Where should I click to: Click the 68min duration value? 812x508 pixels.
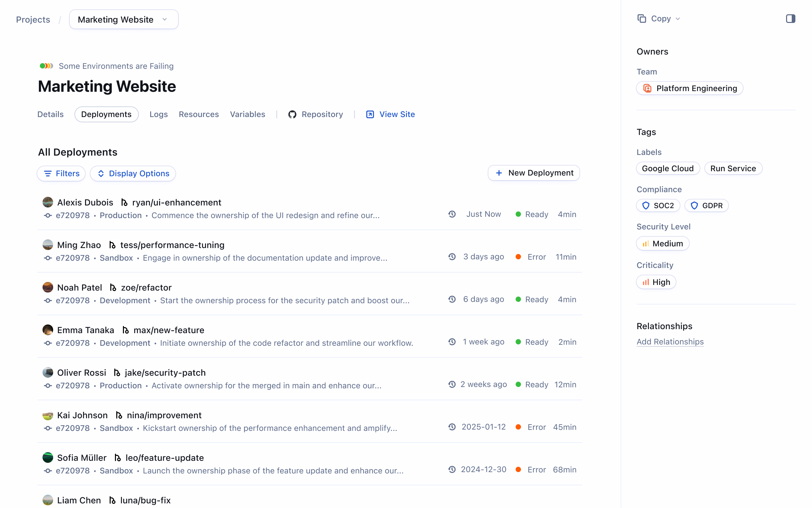coord(564,470)
